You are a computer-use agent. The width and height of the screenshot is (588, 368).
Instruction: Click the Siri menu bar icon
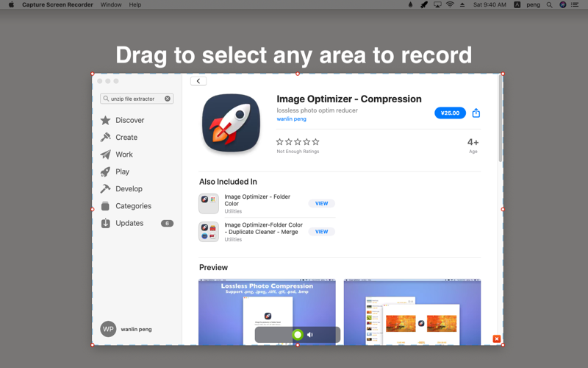562,4
